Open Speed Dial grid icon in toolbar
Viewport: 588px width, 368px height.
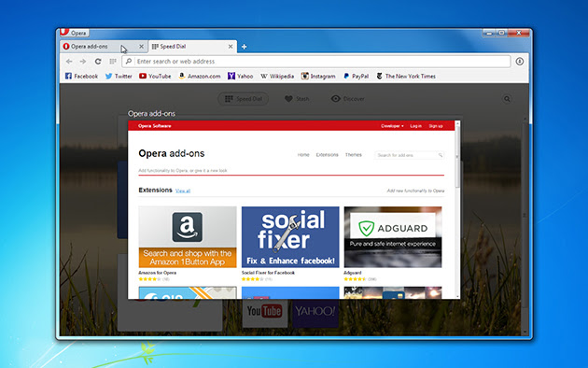click(x=113, y=61)
